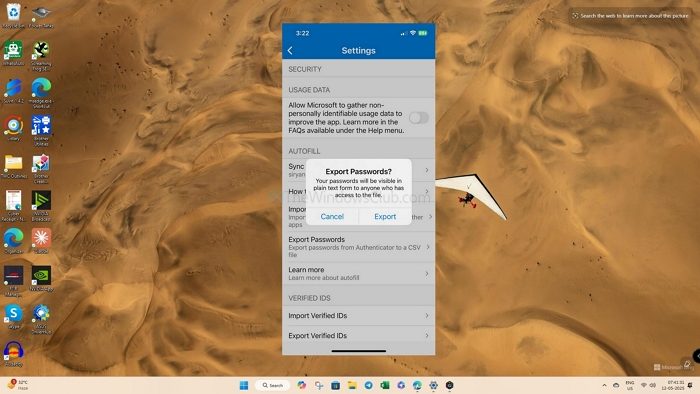Open Learn more about autofill row

(x=358, y=274)
